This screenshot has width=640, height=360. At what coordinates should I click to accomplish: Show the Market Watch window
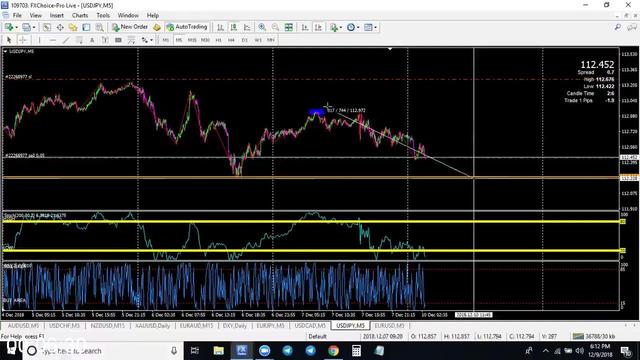click(47, 27)
